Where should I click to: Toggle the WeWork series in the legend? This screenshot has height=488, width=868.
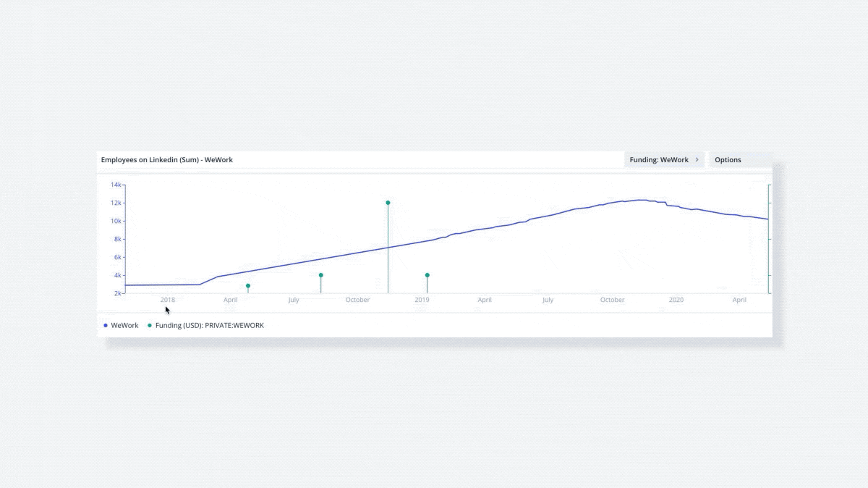click(121, 326)
